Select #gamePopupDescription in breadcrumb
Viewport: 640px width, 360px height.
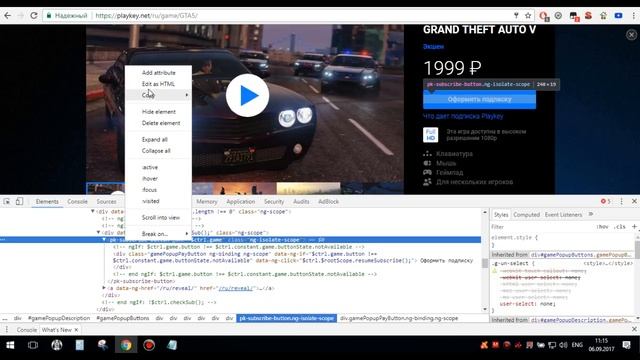(59, 318)
